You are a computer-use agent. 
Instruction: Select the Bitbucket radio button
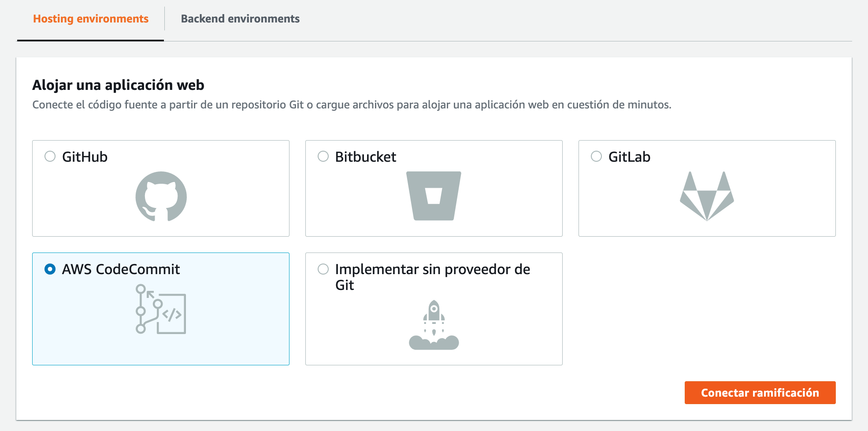pos(323,156)
